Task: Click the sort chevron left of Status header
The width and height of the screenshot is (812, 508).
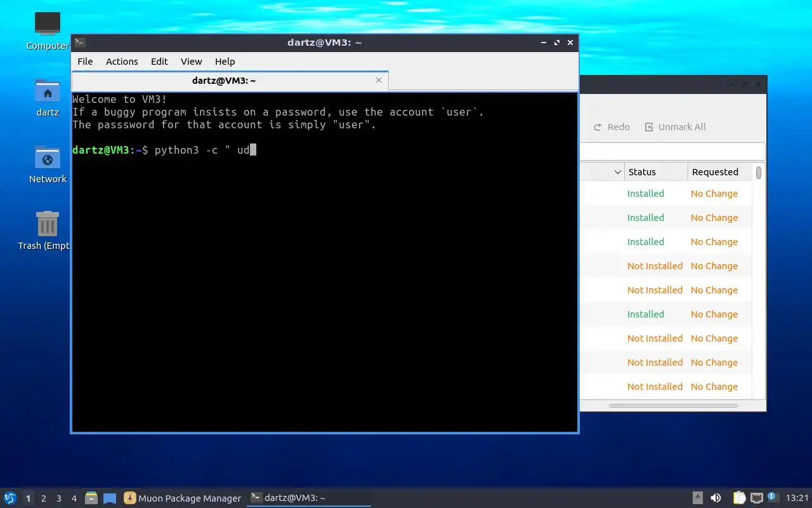Action: coord(617,172)
